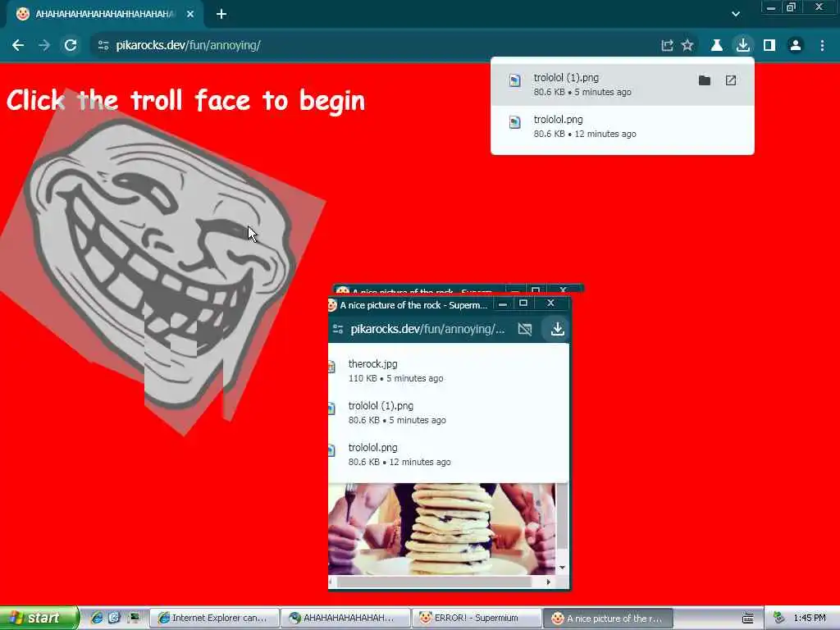The height and width of the screenshot is (630, 840).
Task: Switch to Internet Explorer taskbar item
Action: click(214, 619)
